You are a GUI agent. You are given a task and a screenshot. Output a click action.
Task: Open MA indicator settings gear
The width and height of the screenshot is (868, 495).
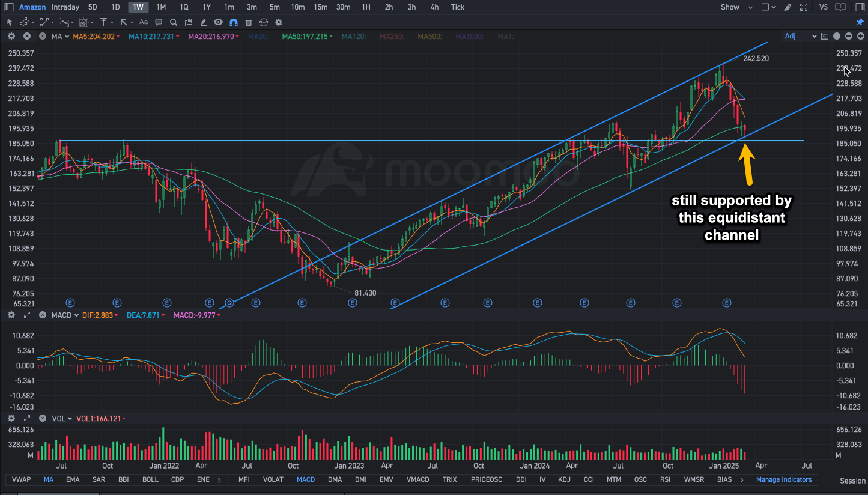point(11,37)
